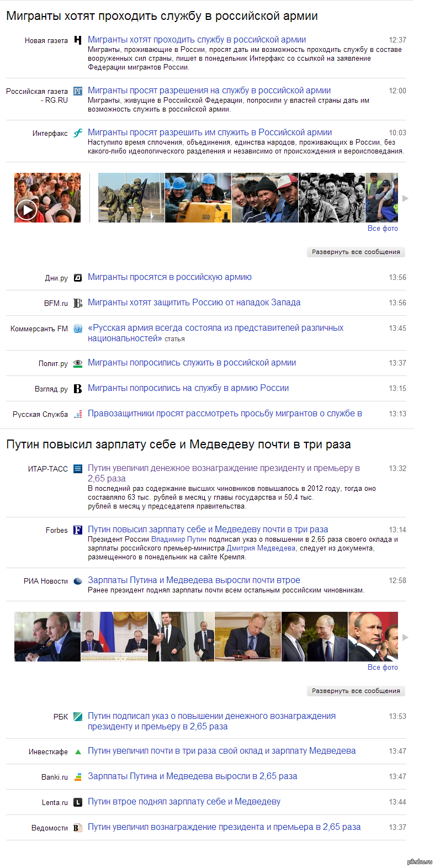Click the Российская газета RG.RU source icon

pos(78,91)
